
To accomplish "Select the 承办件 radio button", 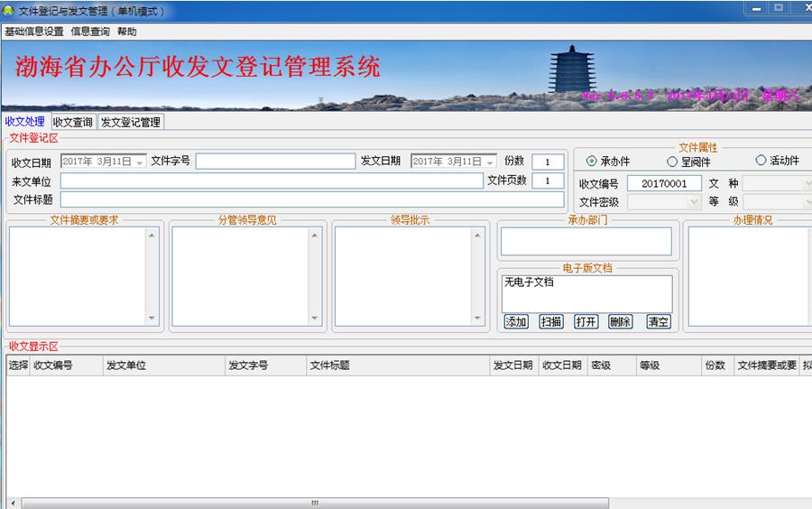I will [591, 161].
